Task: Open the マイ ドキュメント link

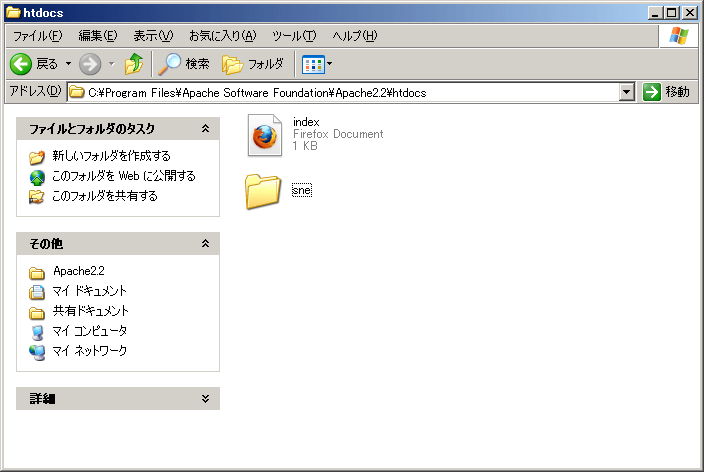Action: pos(89,291)
